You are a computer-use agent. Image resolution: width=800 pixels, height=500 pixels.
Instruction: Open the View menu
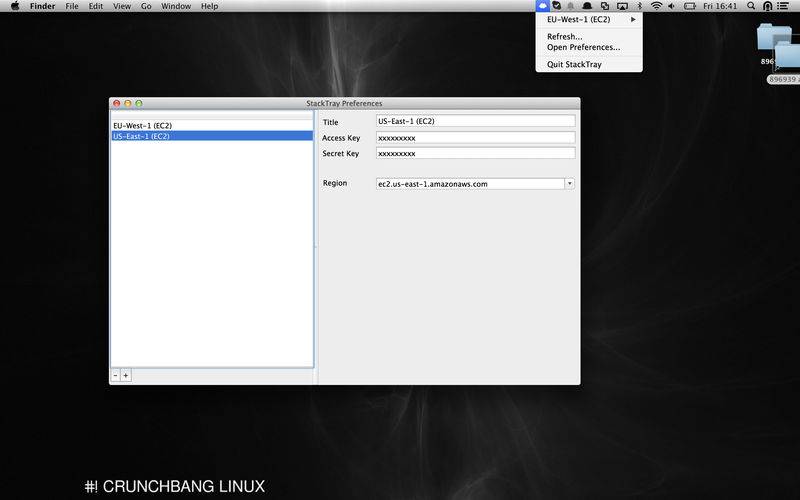click(122, 6)
